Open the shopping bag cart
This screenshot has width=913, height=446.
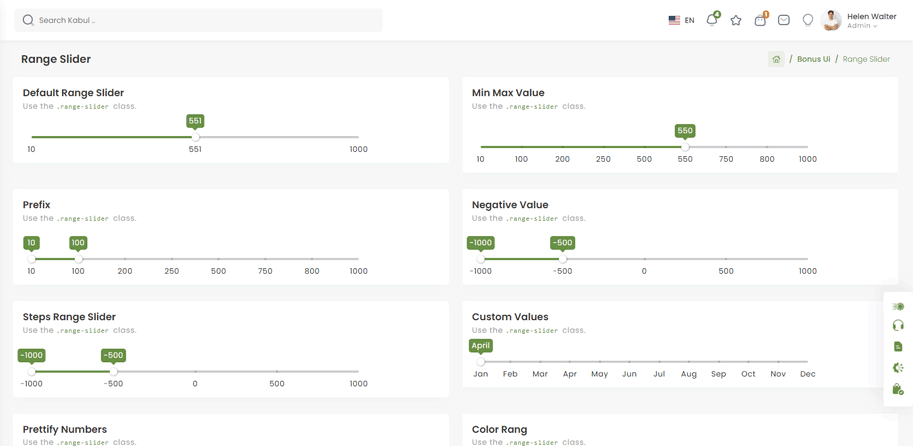click(760, 20)
